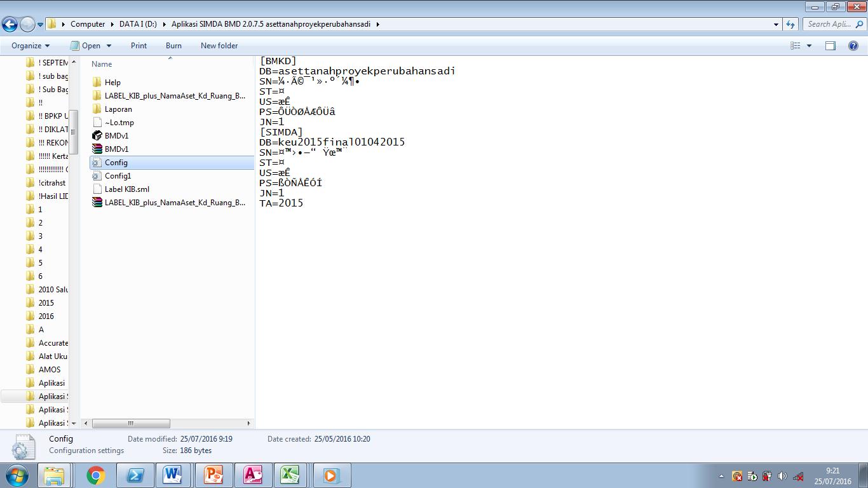Select the '2010 Salu' folder in tree

pos(47,290)
